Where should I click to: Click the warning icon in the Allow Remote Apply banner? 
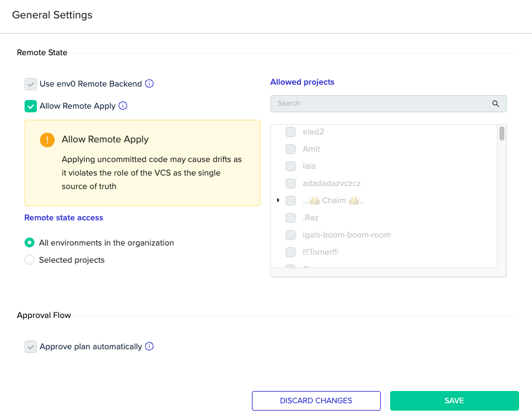(x=47, y=139)
